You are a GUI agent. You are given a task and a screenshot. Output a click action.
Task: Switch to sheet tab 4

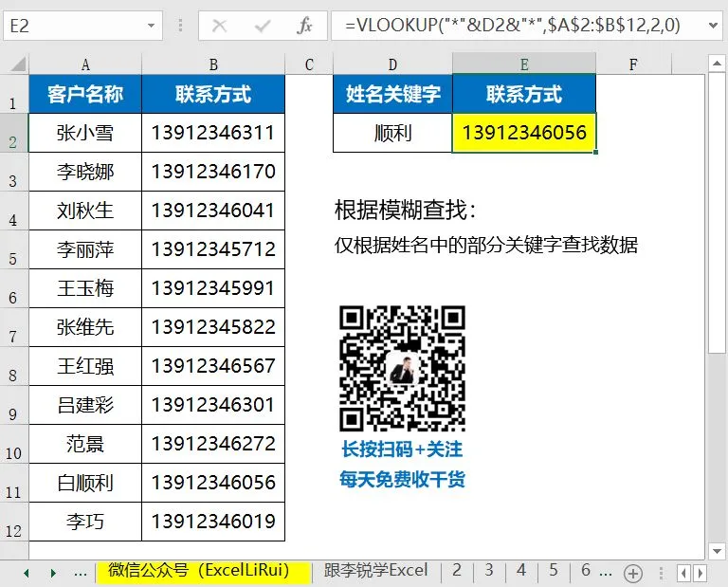point(521,570)
